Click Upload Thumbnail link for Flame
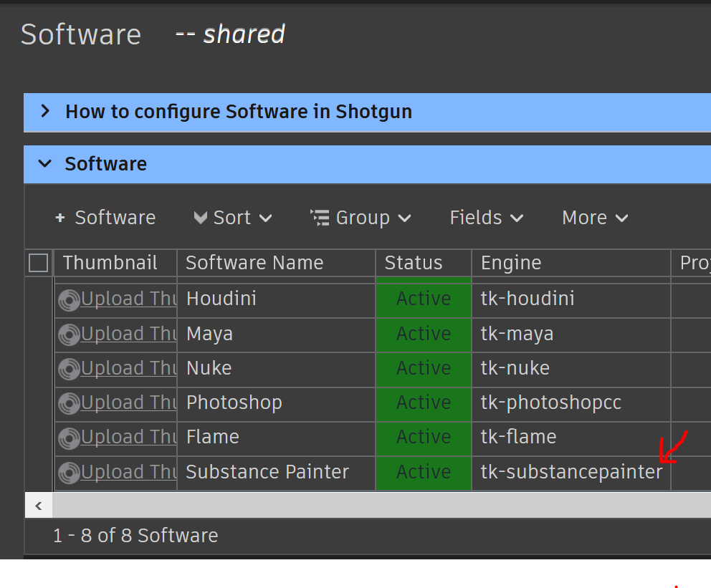Viewport: 711px width, 588px height. tap(129, 437)
